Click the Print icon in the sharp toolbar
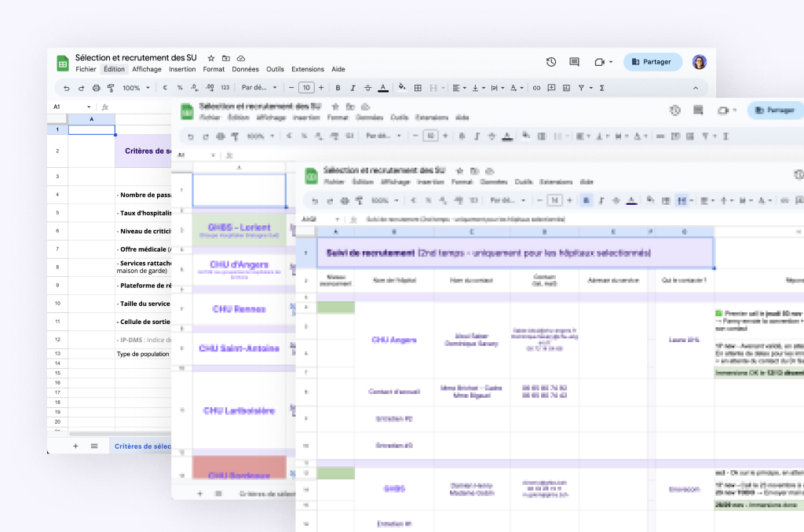Image resolution: width=804 pixels, height=532 pixels. pos(97,88)
